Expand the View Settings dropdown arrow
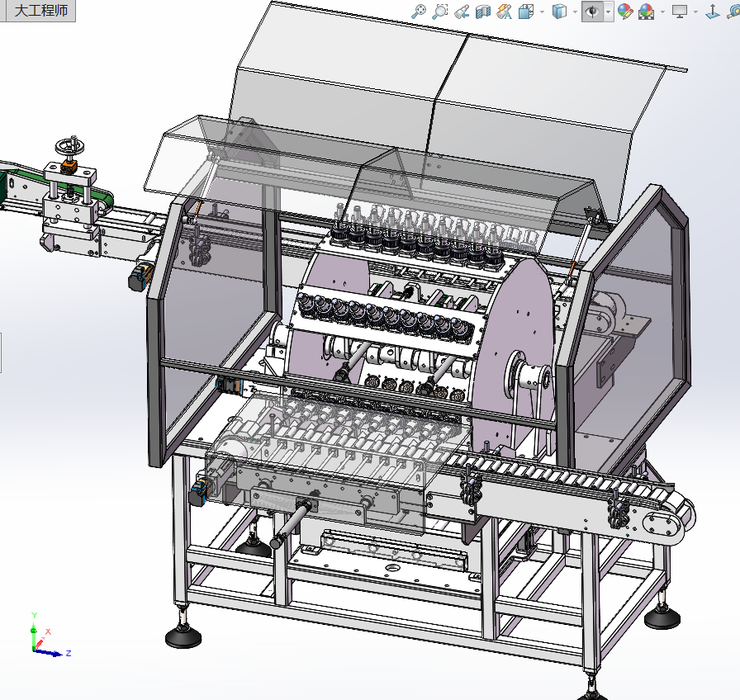 click(x=696, y=12)
